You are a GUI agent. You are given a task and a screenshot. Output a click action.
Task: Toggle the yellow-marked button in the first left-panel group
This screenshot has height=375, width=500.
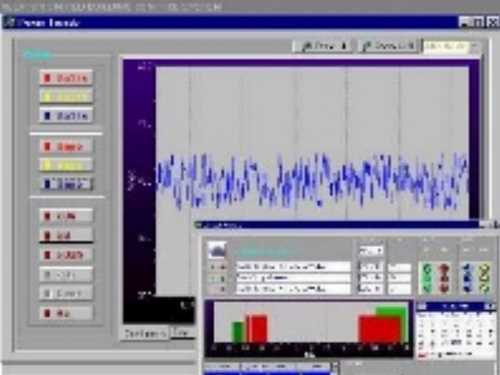coord(66,97)
